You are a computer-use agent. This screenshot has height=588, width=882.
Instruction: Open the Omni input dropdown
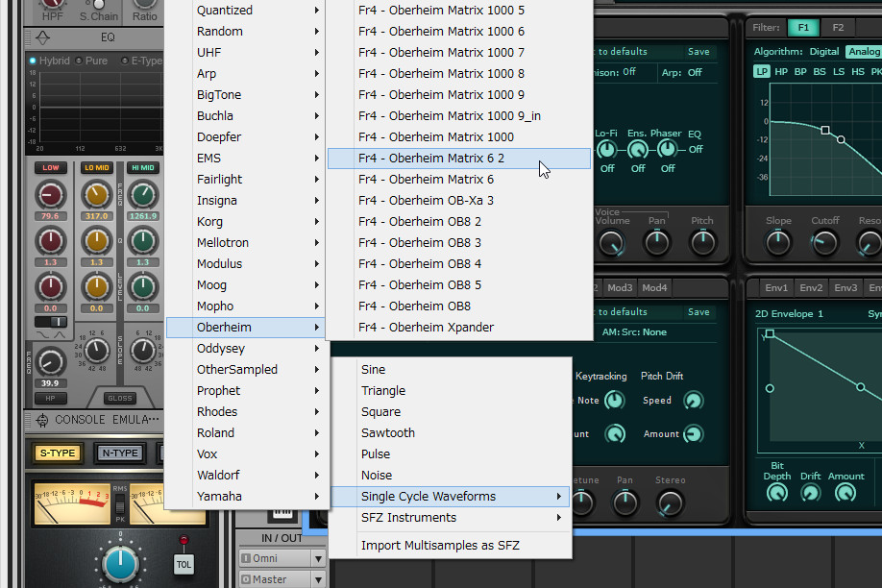pyautogui.click(x=282, y=558)
